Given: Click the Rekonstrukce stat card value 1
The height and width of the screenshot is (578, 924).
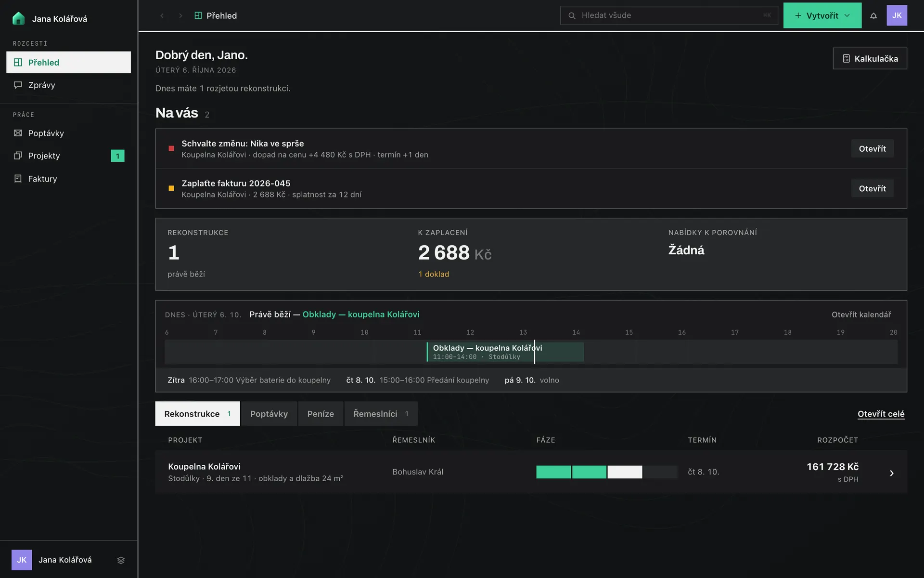Looking at the screenshot, I should [x=174, y=253].
